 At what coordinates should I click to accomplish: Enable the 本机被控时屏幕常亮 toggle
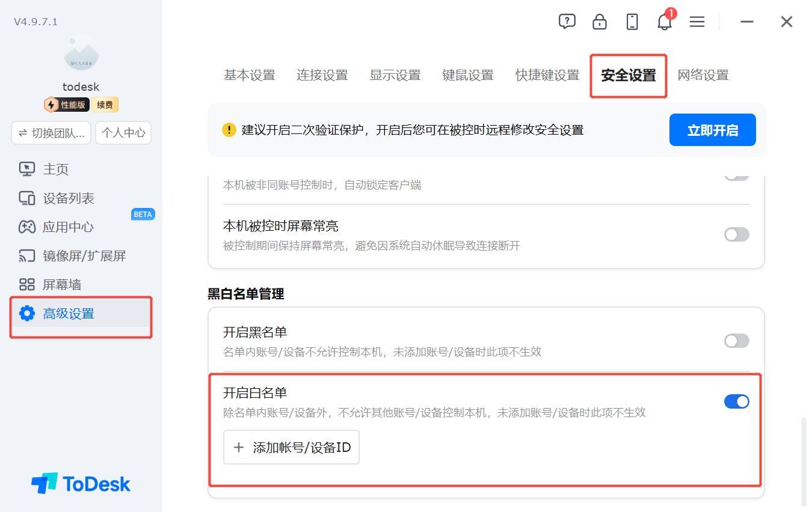737,234
